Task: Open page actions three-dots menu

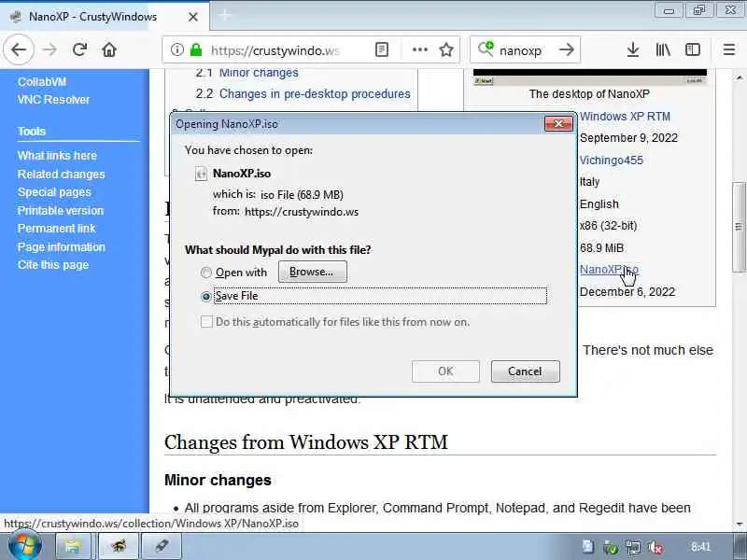Action: point(419,49)
